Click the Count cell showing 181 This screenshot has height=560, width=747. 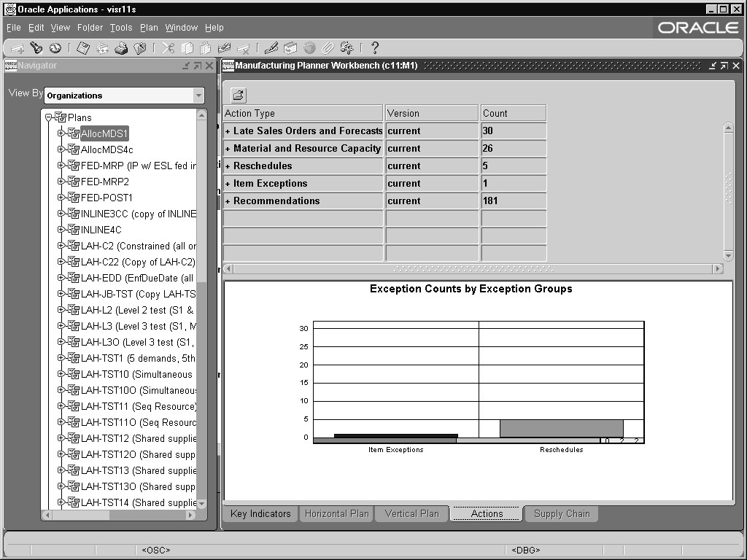[x=514, y=201]
